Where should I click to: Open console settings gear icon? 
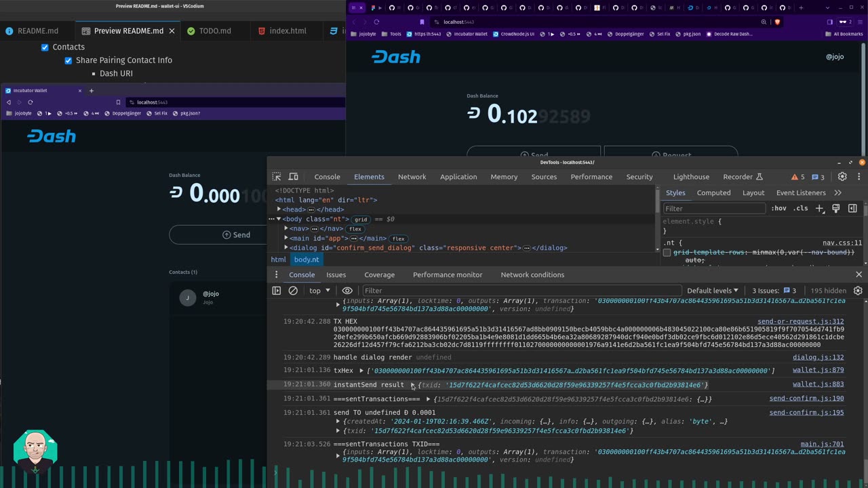pyautogui.click(x=858, y=291)
